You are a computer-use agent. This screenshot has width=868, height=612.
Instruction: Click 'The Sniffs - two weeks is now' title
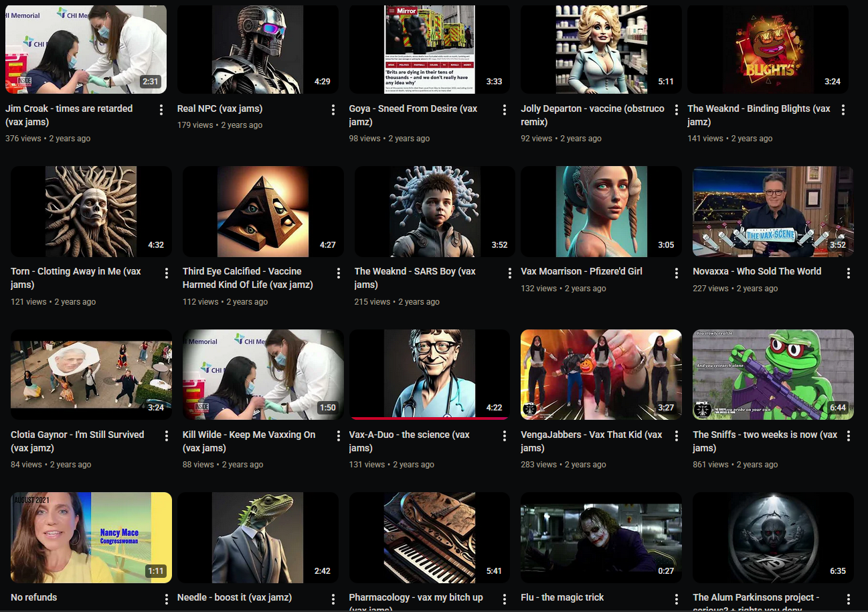[765, 441]
